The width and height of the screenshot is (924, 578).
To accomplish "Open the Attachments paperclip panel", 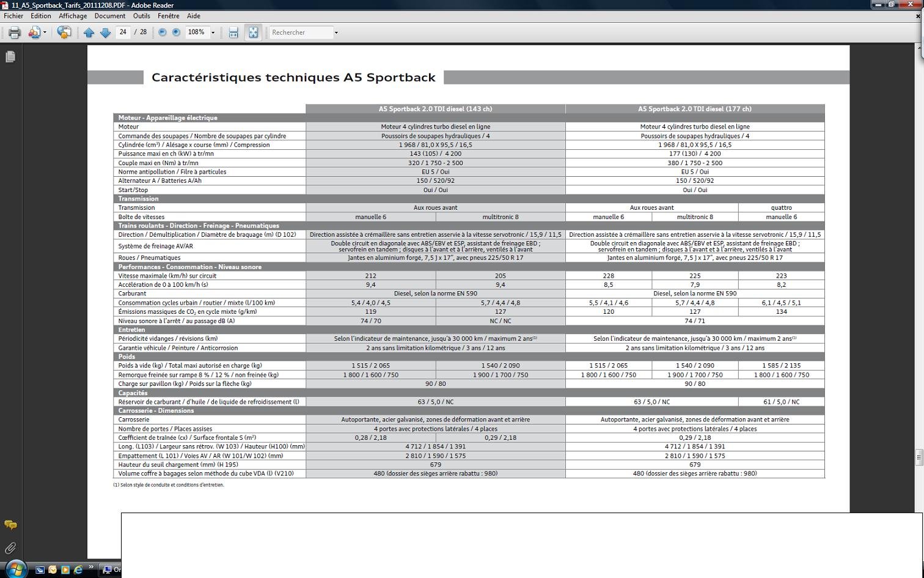I will tap(10, 548).
